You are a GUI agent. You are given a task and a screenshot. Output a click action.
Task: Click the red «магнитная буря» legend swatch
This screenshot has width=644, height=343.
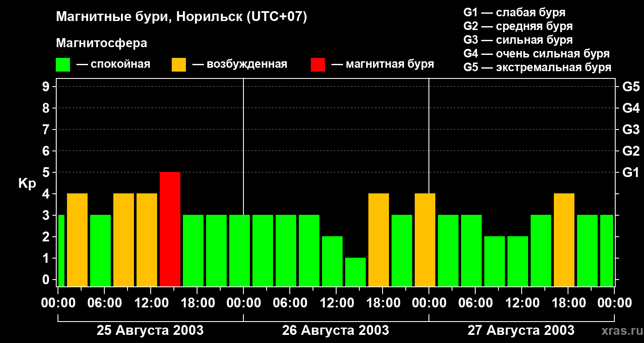[318, 65]
